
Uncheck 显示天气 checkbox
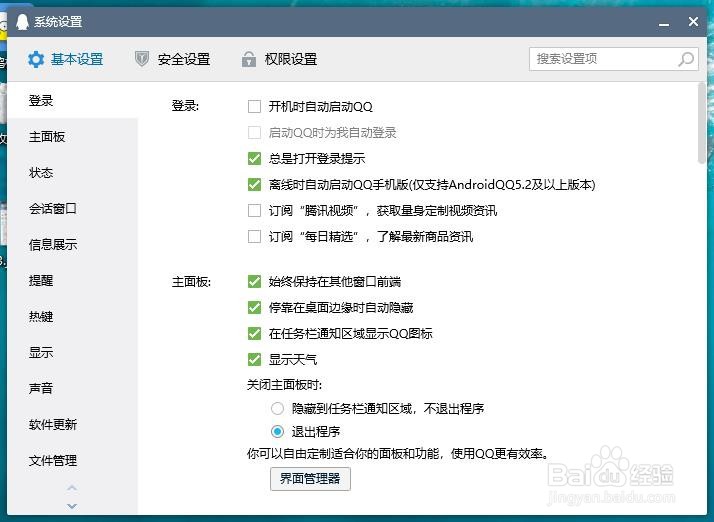coord(254,359)
